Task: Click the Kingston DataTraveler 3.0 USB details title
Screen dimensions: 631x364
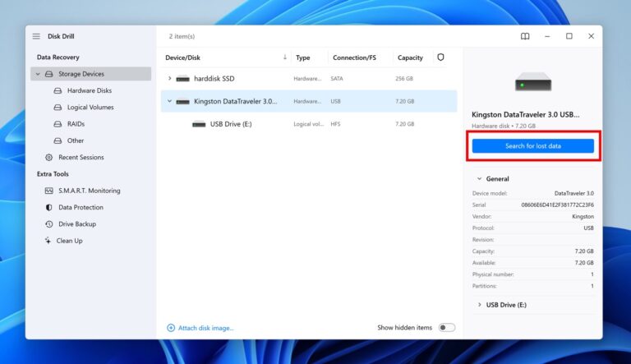Action: [x=526, y=115]
